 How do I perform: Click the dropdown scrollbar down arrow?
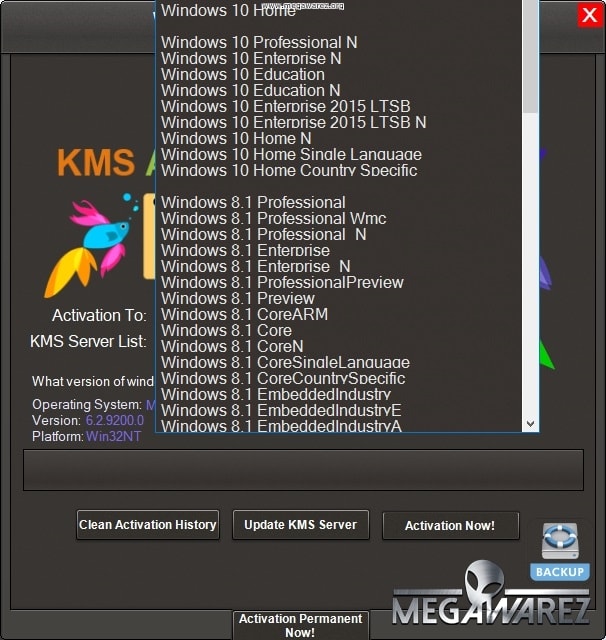click(530, 423)
